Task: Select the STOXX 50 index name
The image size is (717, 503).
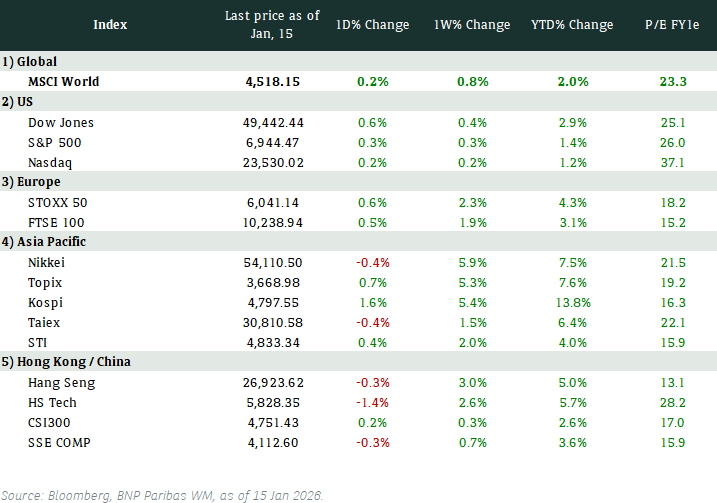Action: tap(59, 202)
